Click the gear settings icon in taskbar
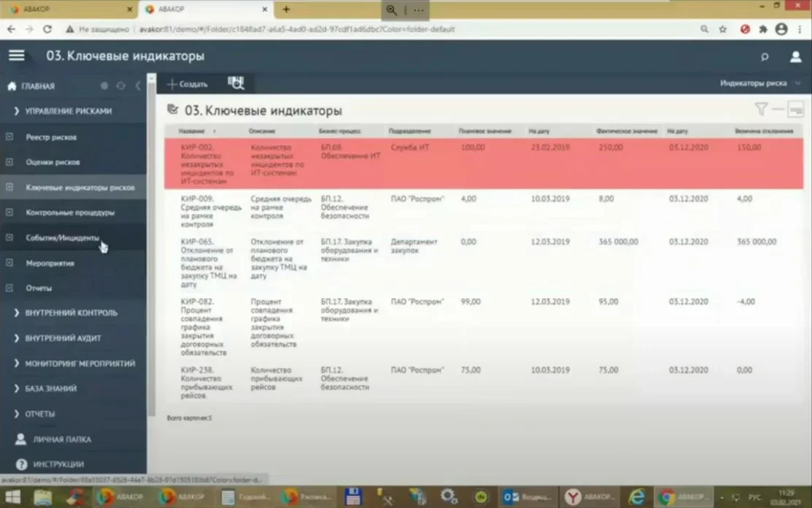 coord(449,496)
